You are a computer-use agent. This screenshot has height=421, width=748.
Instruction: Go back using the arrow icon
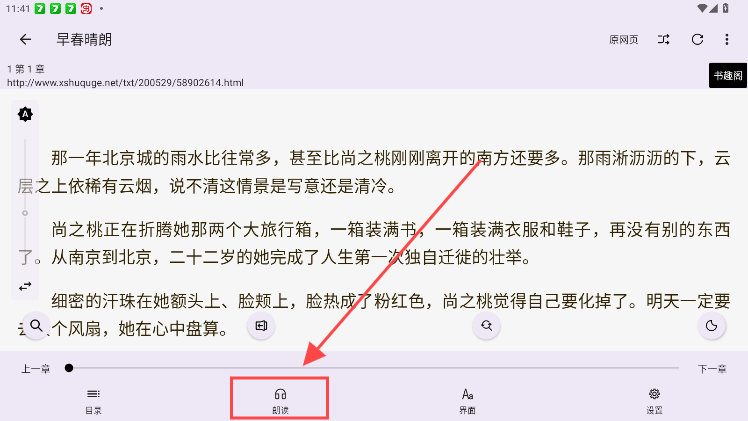click(25, 39)
